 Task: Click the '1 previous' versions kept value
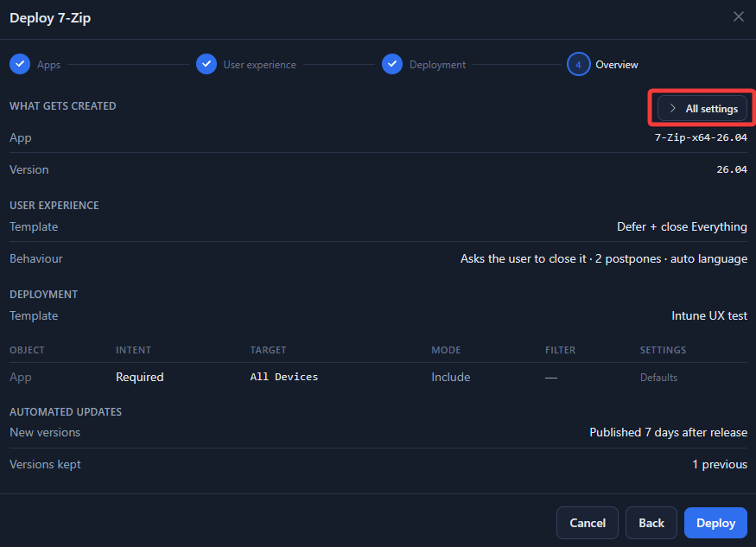tap(720, 464)
